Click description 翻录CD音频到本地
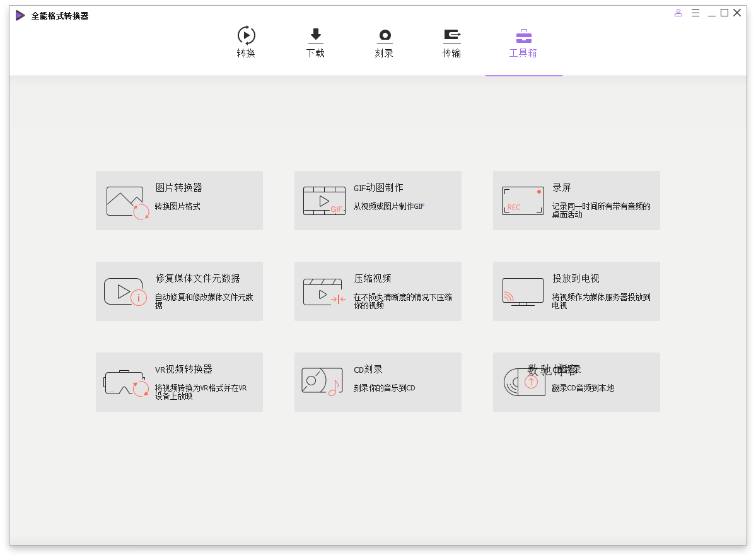The height and width of the screenshot is (560, 756). (583, 388)
